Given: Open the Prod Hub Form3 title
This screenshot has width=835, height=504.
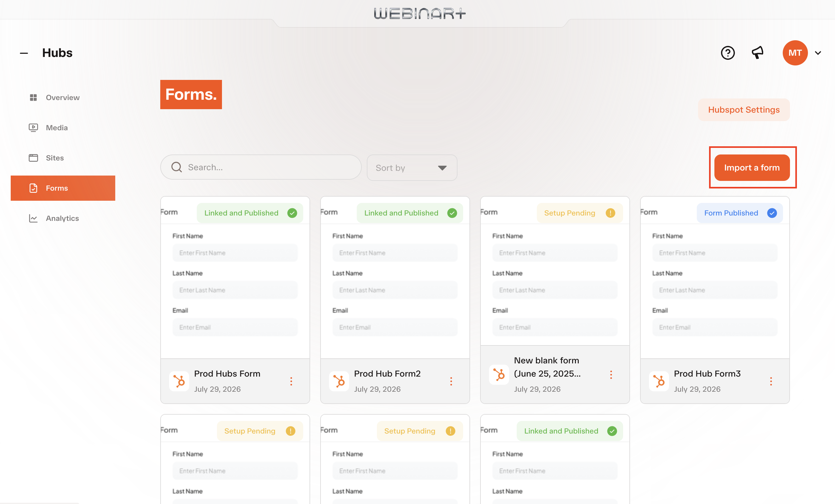Looking at the screenshot, I should pos(707,374).
